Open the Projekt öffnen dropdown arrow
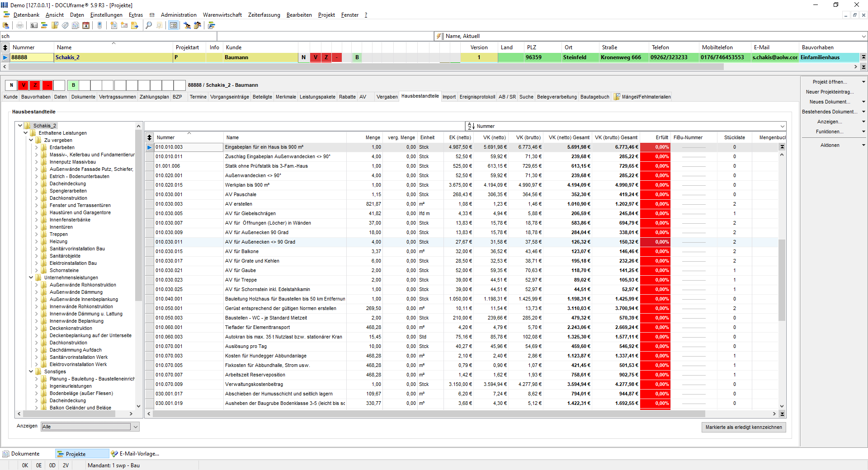The height and width of the screenshot is (470, 868). click(x=863, y=82)
